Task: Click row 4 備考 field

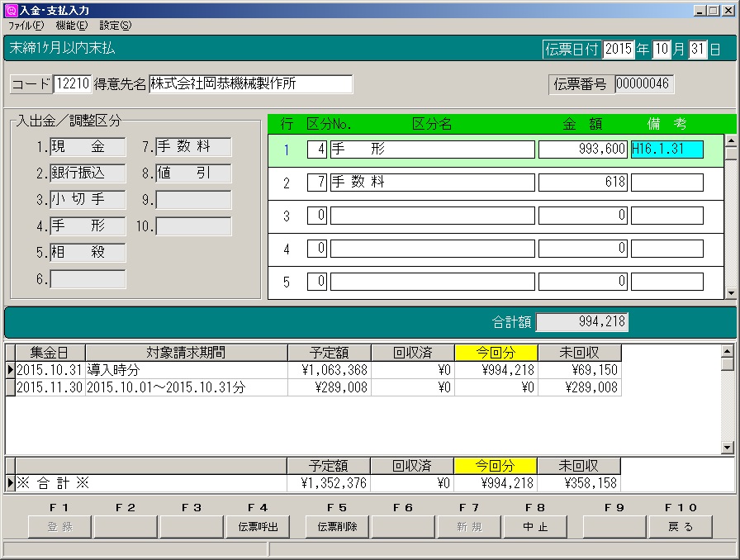Action: point(666,249)
